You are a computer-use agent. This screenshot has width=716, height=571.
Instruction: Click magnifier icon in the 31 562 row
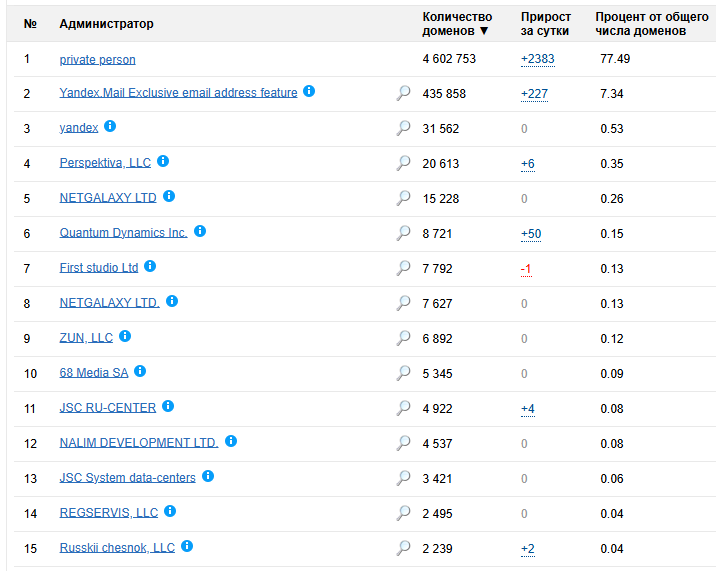[x=403, y=128]
